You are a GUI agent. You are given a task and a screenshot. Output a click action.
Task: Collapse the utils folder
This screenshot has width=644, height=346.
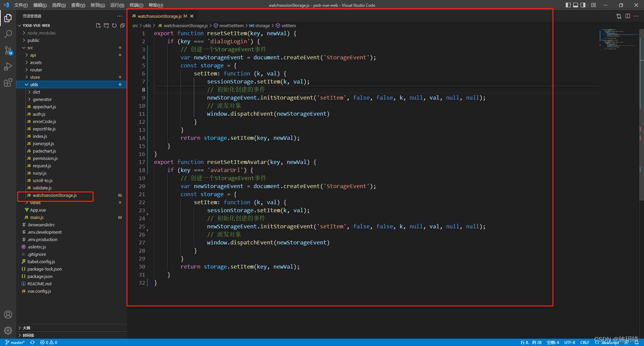click(x=34, y=84)
